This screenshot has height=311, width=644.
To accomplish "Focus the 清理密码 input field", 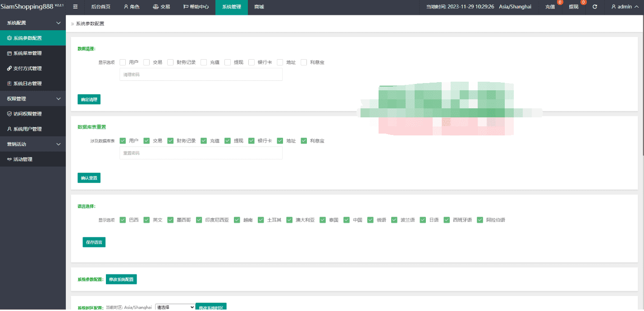I will (201, 74).
